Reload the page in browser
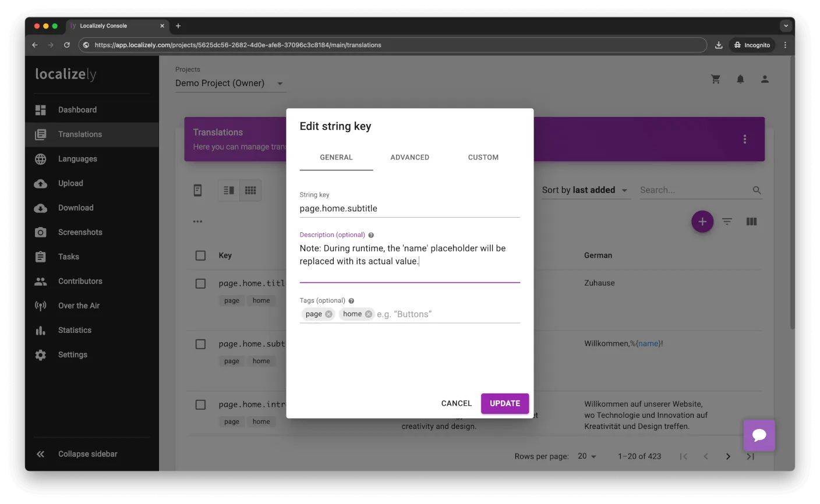Viewport: 820px width, 504px height. tap(67, 45)
